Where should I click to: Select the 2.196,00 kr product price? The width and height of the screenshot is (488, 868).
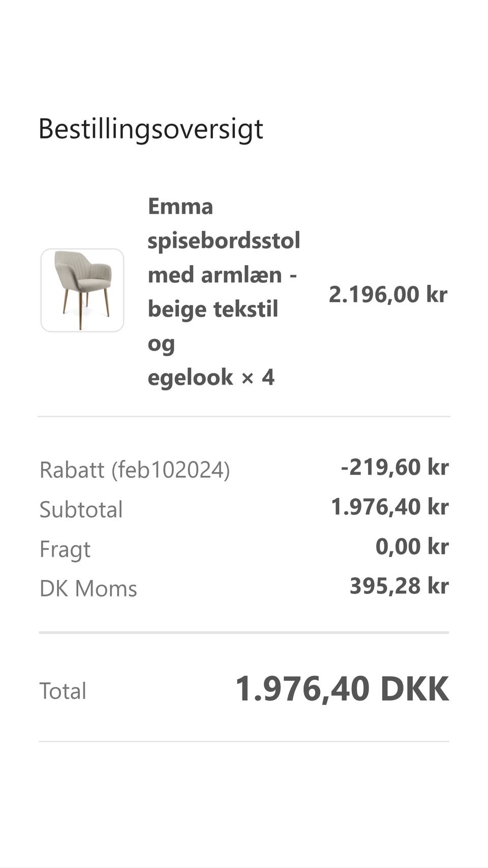388,294
